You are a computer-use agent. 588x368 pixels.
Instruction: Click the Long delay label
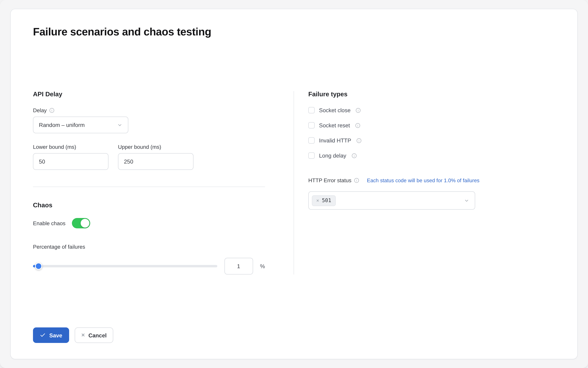click(x=332, y=156)
